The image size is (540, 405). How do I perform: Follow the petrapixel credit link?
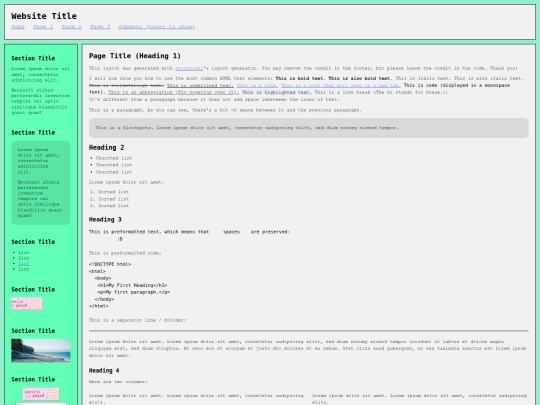pyautogui.click(x=189, y=68)
